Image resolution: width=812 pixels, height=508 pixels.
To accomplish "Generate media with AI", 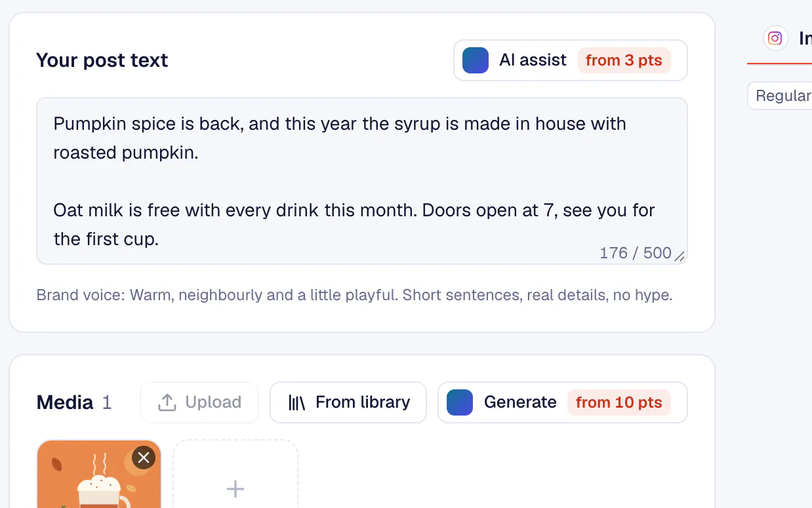I will pyautogui.click(x=562, y=402).
